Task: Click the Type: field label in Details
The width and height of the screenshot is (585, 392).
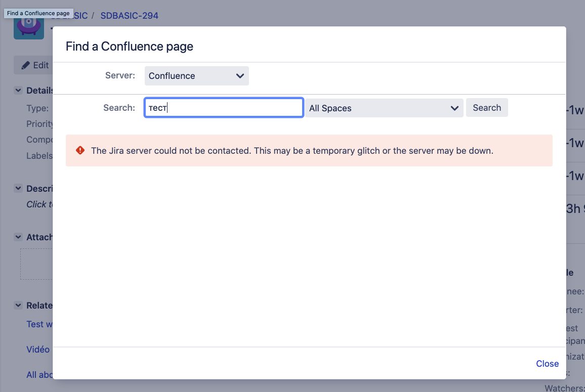Action: (37, 108)
